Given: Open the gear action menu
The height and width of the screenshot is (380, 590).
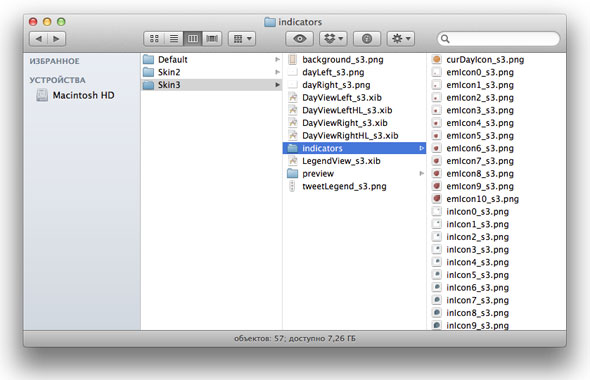Looking at the screenshot, I should click(401, 39).
